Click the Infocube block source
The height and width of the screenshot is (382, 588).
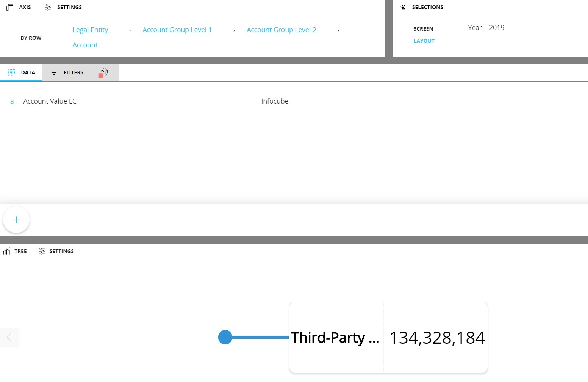pos(275,101)
